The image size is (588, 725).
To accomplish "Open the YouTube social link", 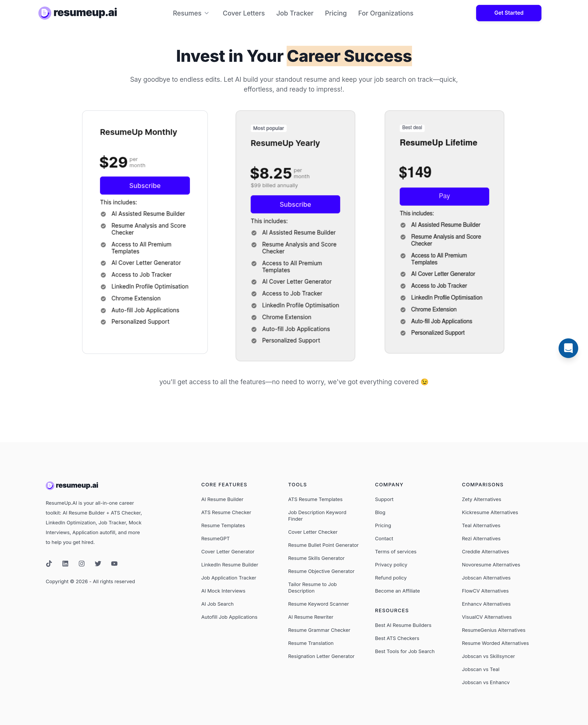I will [115, 564].
